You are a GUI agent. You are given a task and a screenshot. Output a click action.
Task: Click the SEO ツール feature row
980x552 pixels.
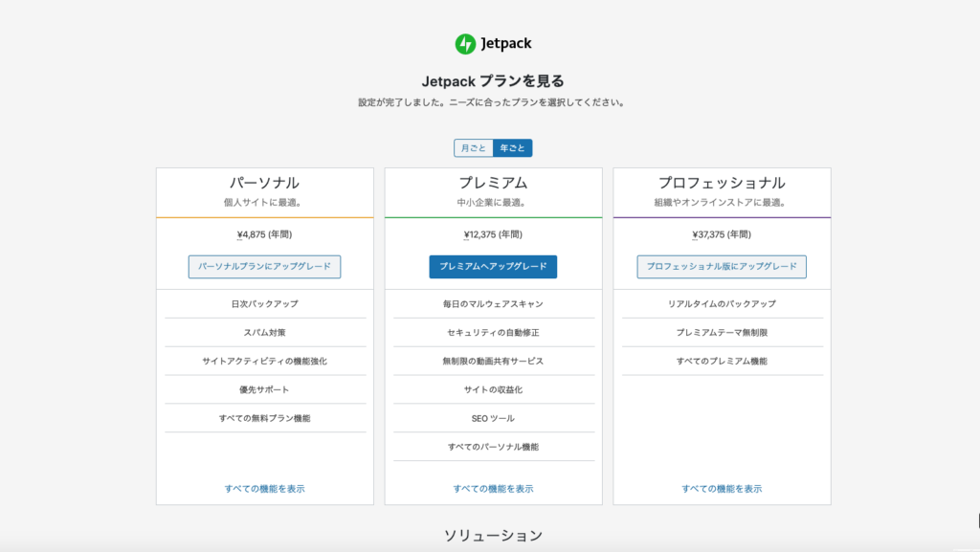pyautogui.click(x=493, y=419)
